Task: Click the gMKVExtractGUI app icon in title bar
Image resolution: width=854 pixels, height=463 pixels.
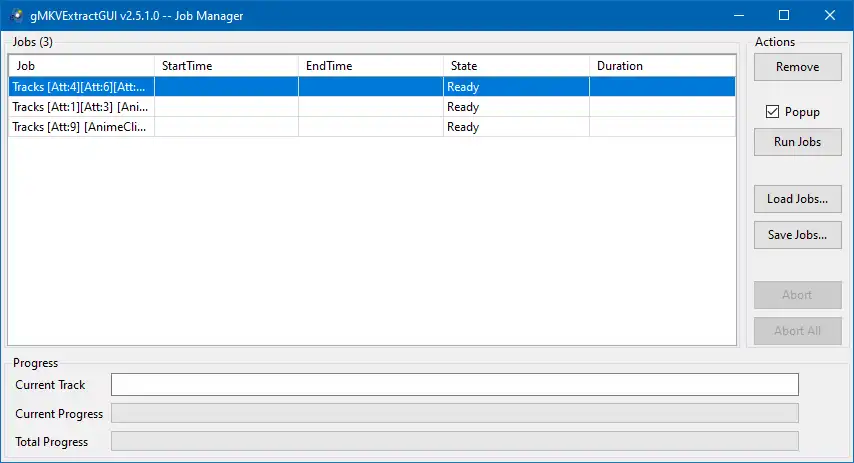Action: click(16, 15)
